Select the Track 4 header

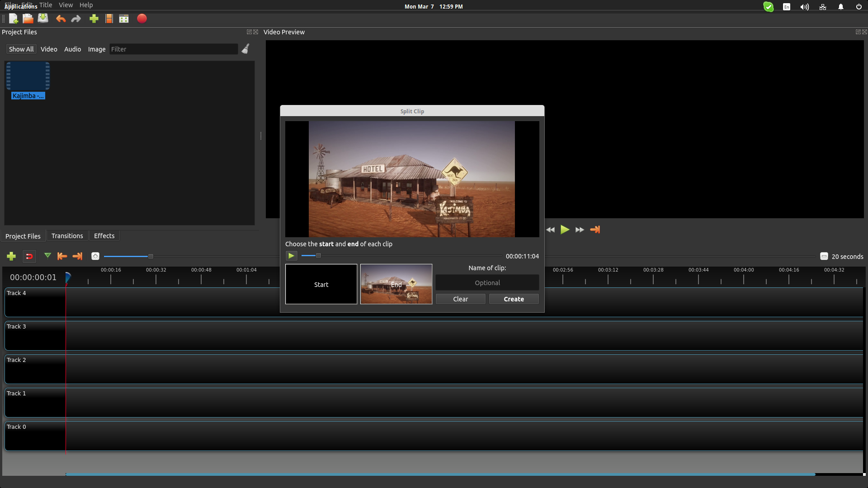(x=35, y=302)
